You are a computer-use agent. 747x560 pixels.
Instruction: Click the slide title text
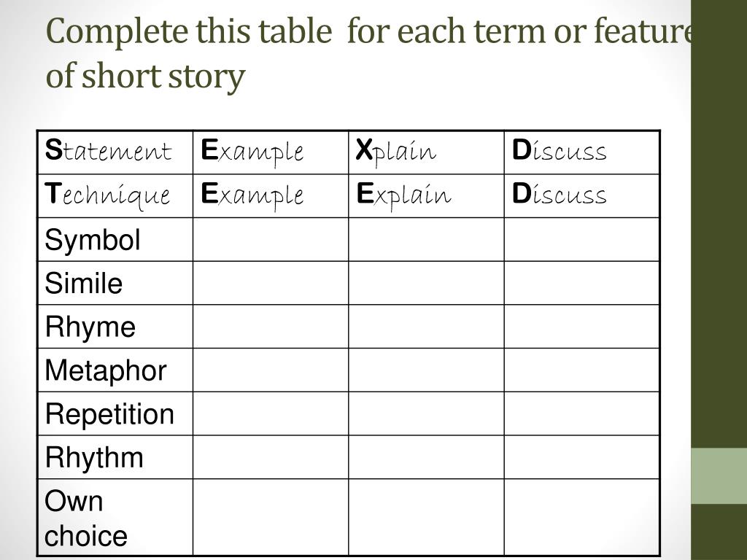click(369, 53)
